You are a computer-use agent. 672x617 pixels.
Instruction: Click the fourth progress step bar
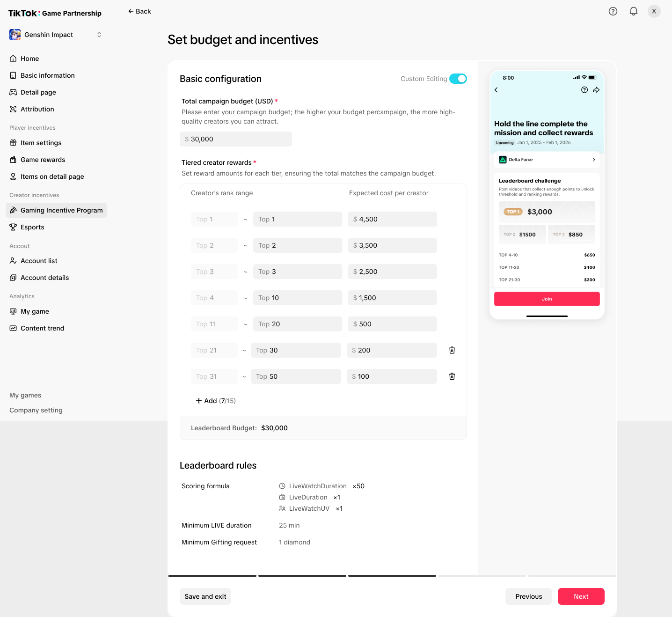coord(482,576)
